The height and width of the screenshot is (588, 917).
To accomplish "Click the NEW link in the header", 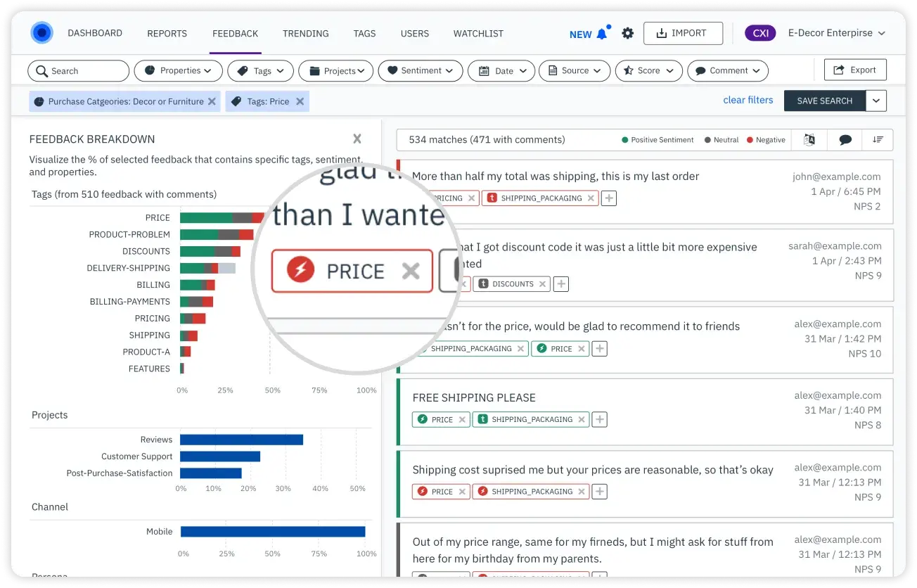I will [581, 34].
